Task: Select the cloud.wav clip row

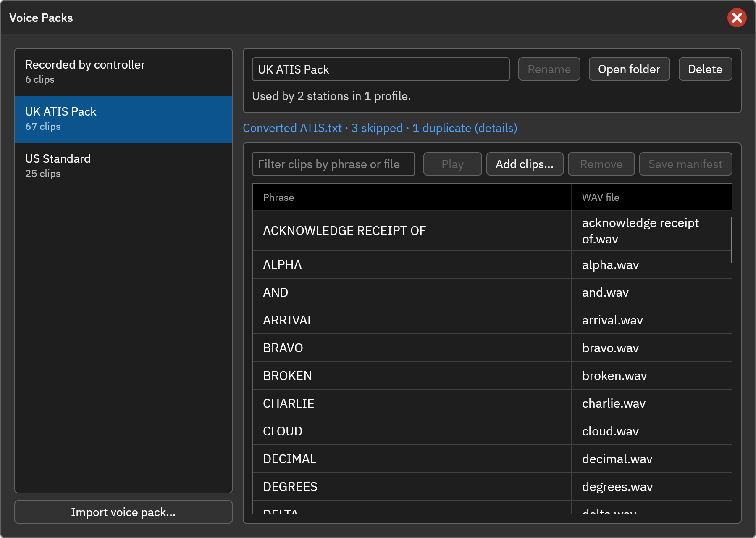Action: pos(492,431)
